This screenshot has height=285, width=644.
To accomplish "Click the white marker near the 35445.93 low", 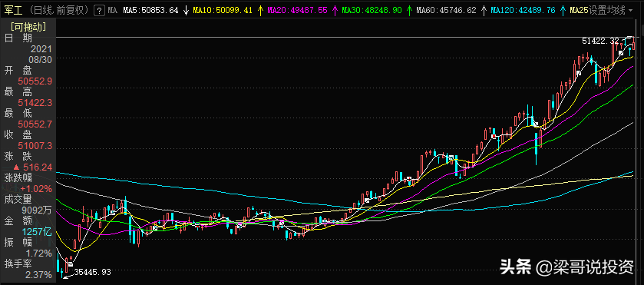I will pos(71,264).
